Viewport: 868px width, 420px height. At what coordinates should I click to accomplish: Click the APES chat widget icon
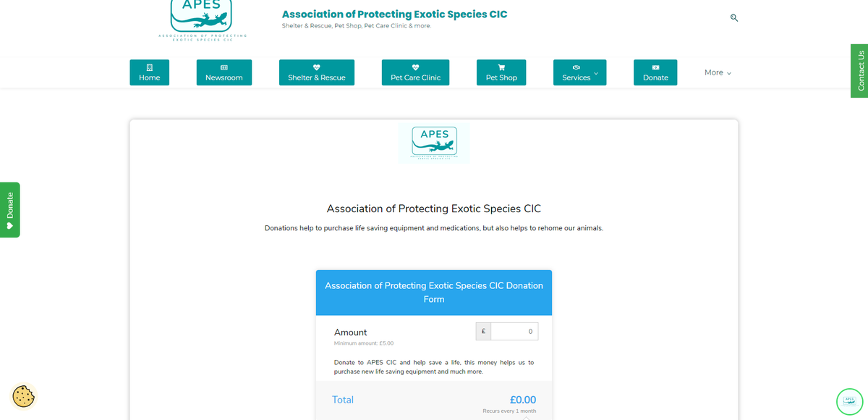pos(849,401)
